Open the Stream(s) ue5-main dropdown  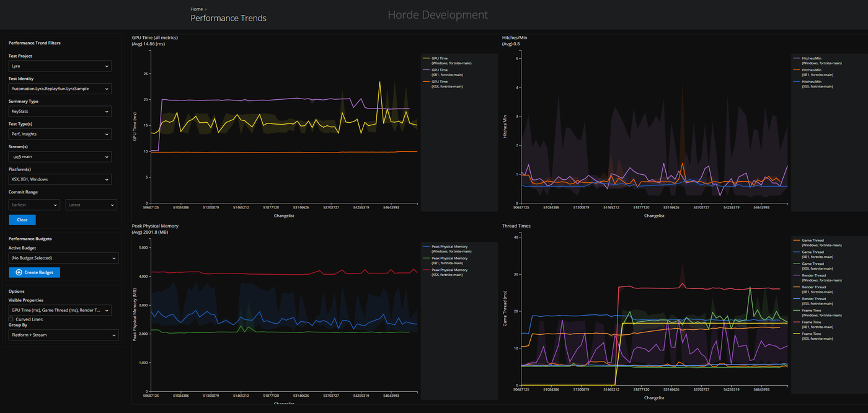coord(60,157)
